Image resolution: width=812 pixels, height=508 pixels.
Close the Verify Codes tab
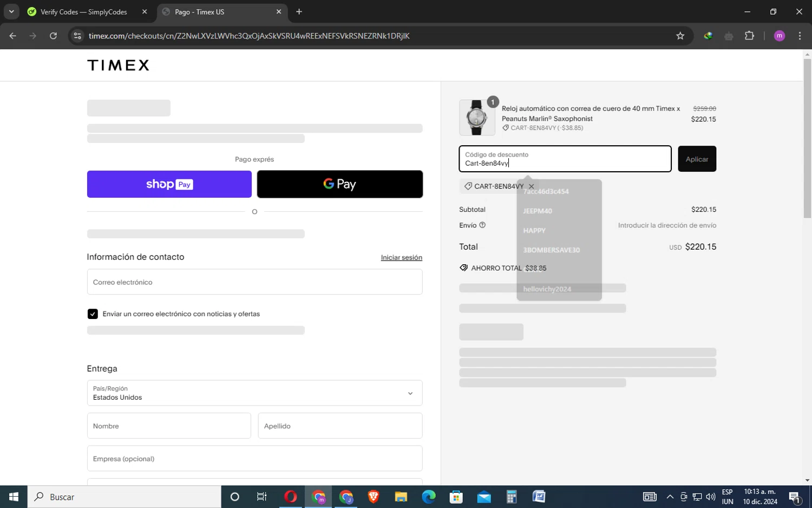coord(145,11)
